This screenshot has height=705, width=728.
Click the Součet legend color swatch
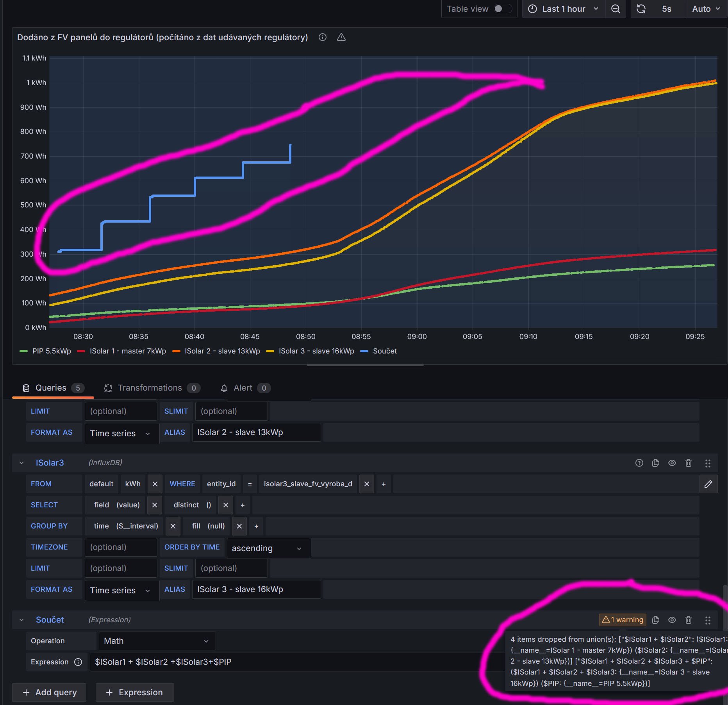364,351
